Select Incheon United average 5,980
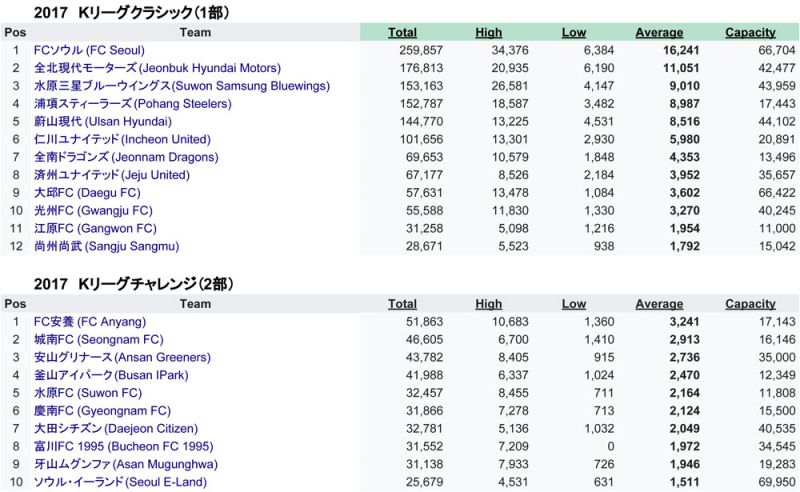Screen dimensions: 800x492 pyautogui.click(x=685, y=139)
